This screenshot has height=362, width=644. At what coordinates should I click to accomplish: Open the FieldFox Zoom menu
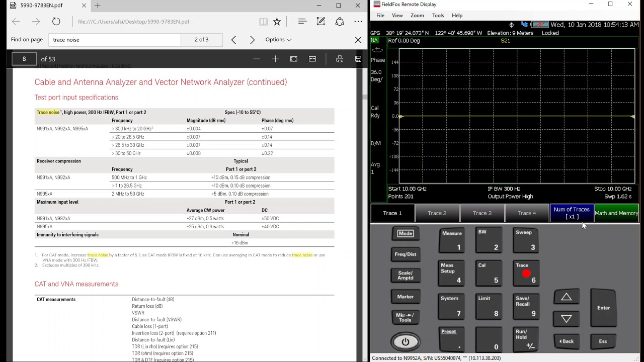click(417, 16)
